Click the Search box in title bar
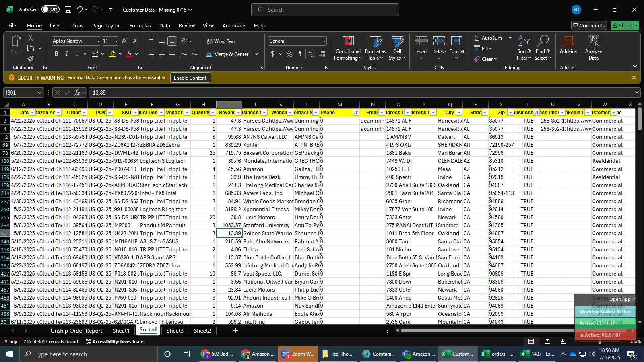This screenshot has width=644, height=362. [x=325, y=10]
